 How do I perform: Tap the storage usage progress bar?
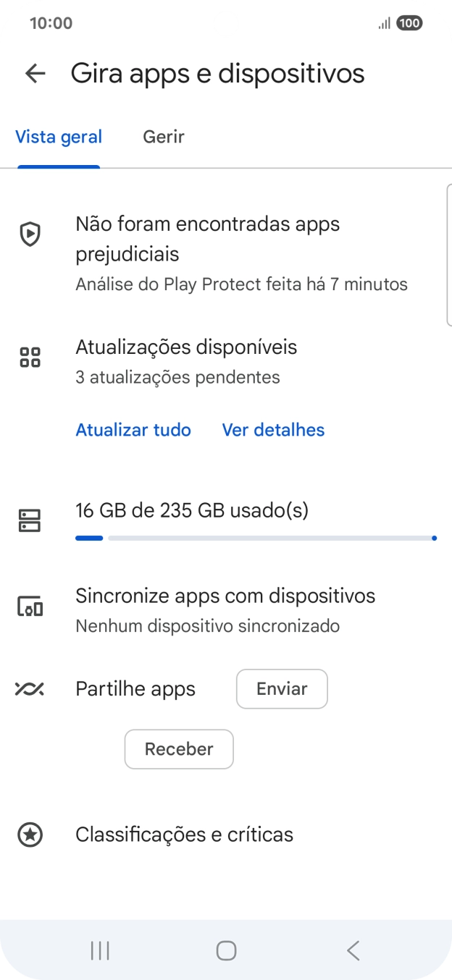(255, 538)
